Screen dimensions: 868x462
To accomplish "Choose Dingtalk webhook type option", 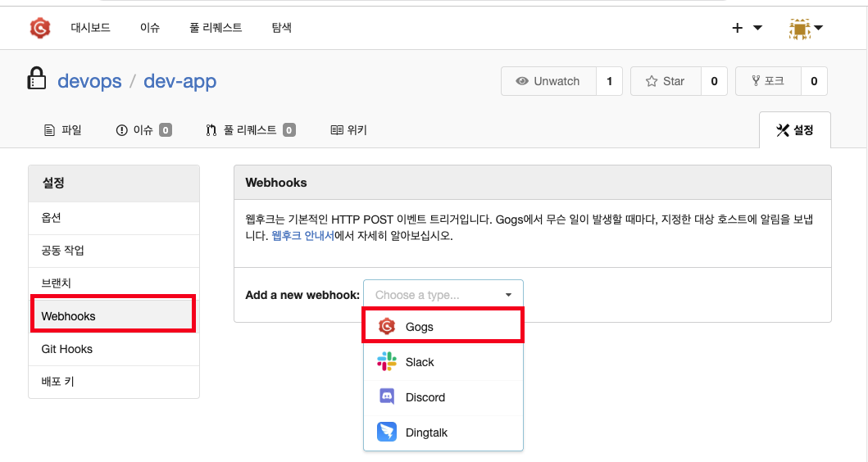I will pyautogui.click(x=443, y=433).
